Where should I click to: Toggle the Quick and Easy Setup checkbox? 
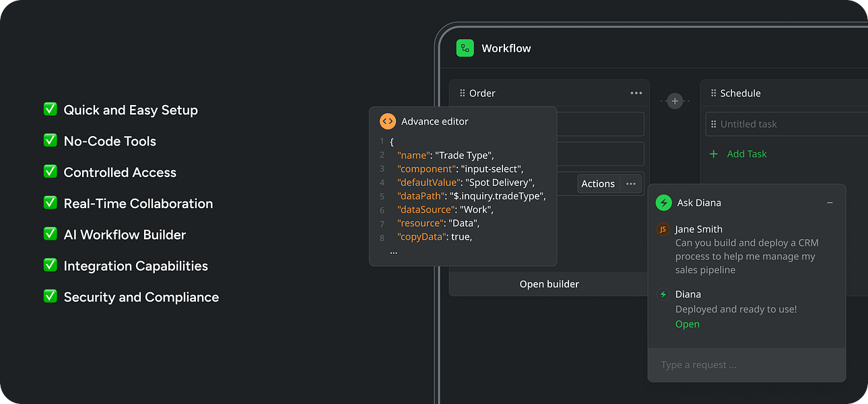(50, 108)
